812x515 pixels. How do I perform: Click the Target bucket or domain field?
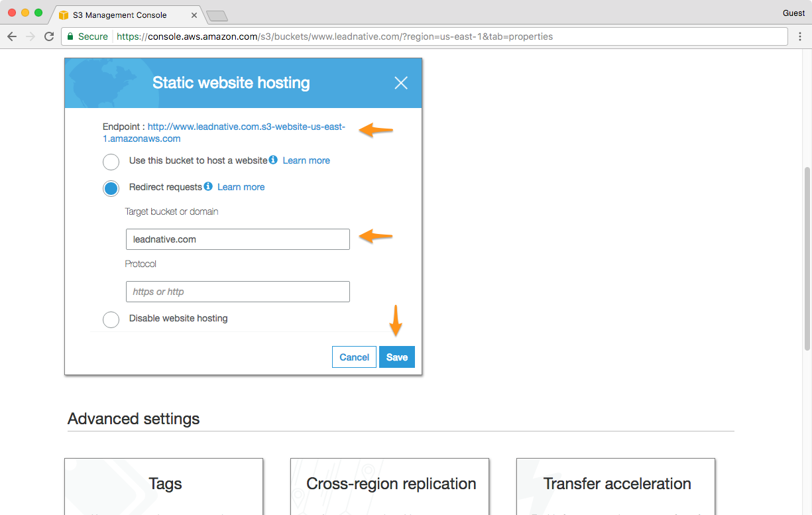[x=237, y=239]
